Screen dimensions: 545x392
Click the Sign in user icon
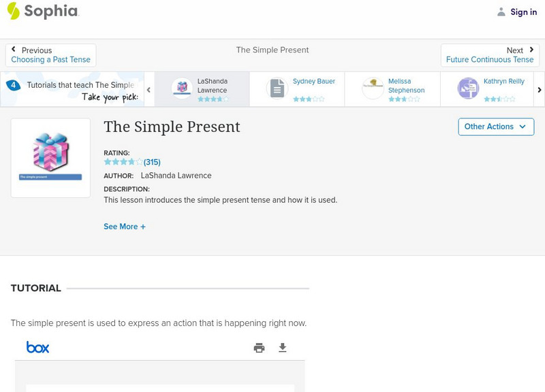(x=501, y=12)
